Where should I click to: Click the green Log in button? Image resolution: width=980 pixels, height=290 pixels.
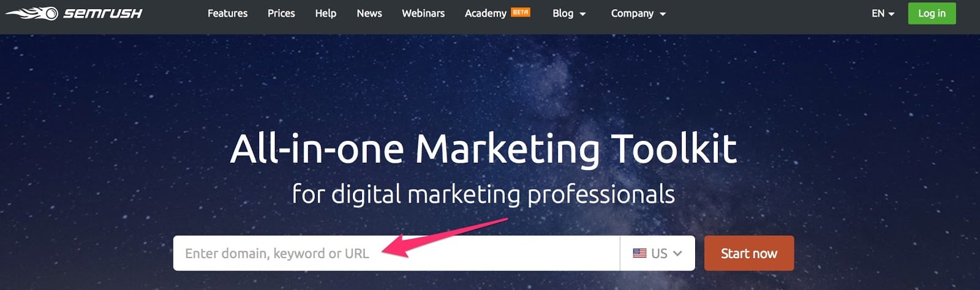point(932,13)
